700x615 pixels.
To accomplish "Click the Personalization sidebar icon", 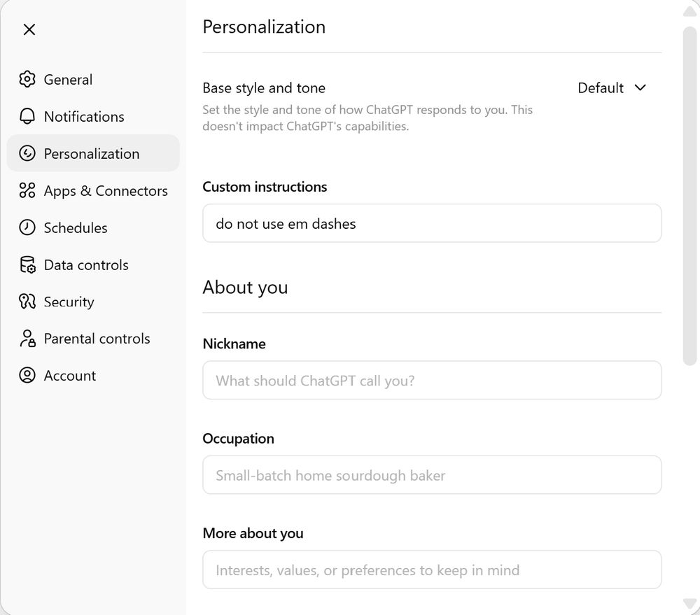I will click(27, 153).
